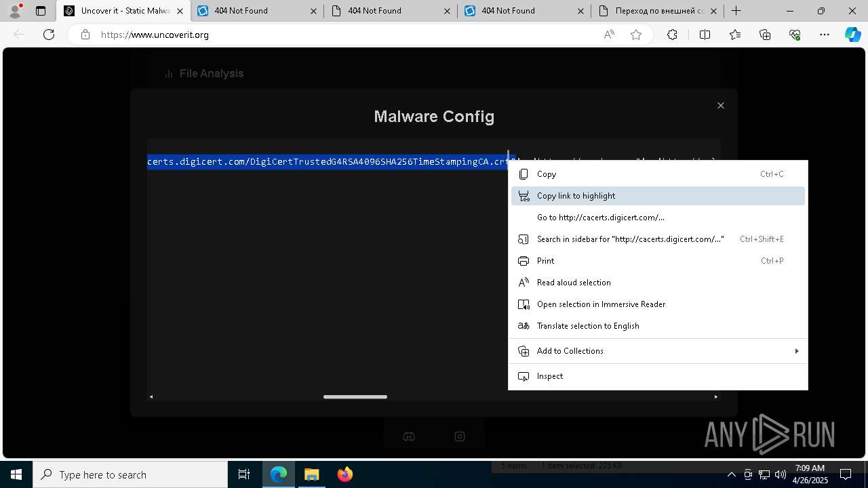Click the Read aloud toolbar icon
Viewport: 868px width, 488px height.
(609, 35)
